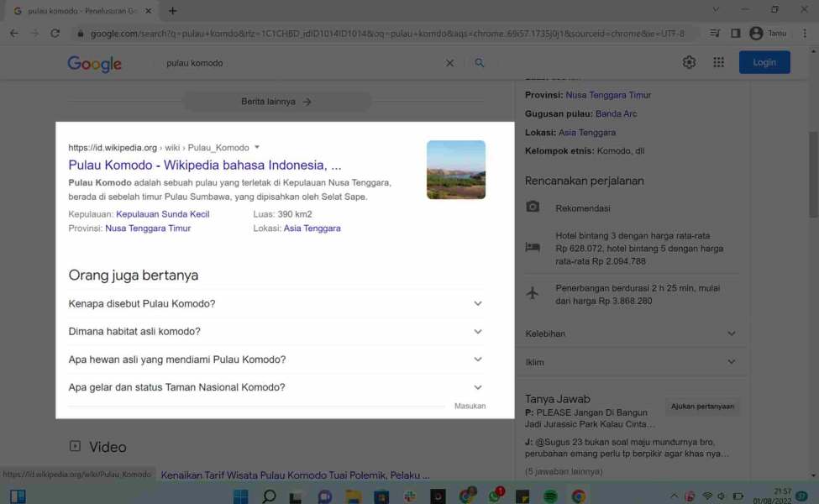The image size is (819, 504).
Task: Expand Kenapa disebut Pulau Komodo question
Action: [276, 303]
